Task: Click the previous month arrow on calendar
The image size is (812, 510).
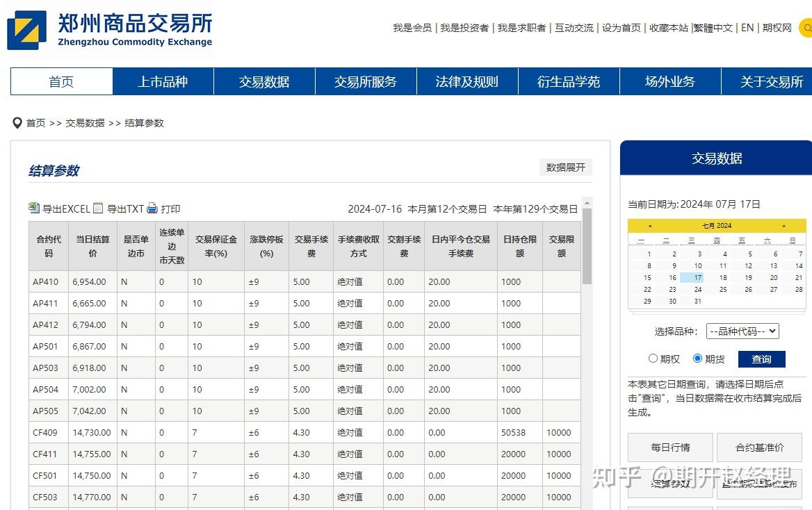Action: pos(650,225)
